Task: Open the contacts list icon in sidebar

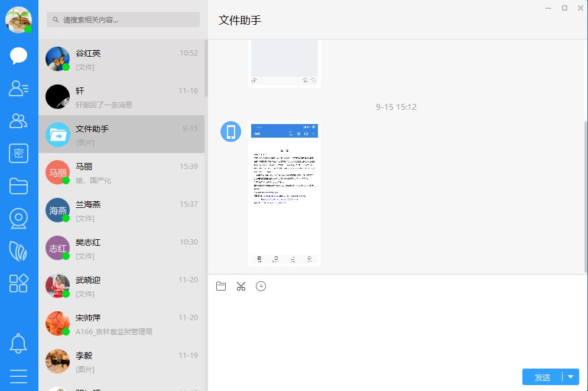Action: click(19, 89)
